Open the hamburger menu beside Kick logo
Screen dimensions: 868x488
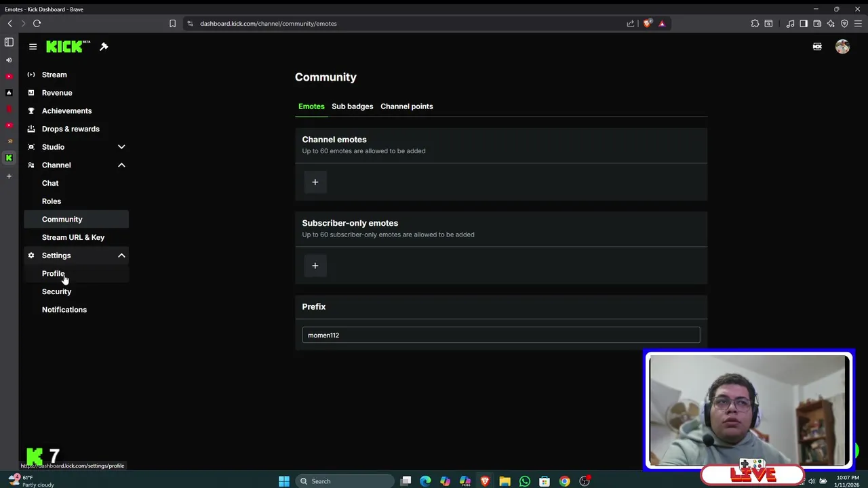coord(33,47)
